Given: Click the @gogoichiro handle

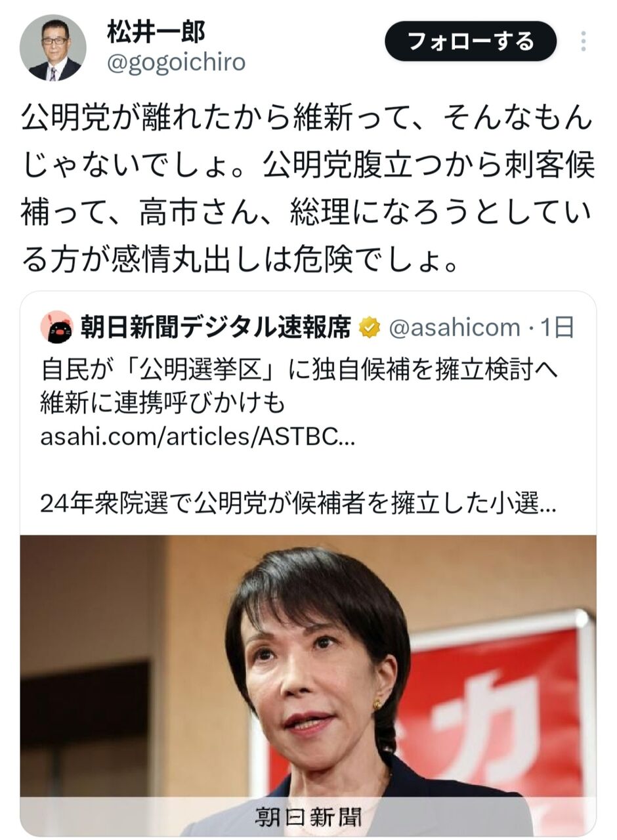Looking at the screenshot, I should [176, 62].
